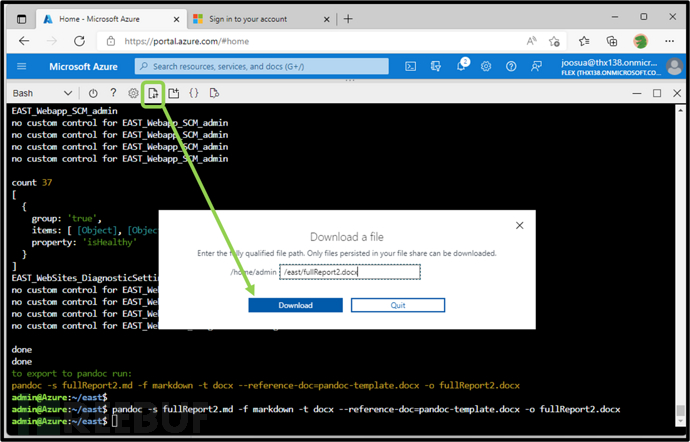This screenshot has height=442, width=690.
Task: Click the file path input field
Action: [349, 270]
